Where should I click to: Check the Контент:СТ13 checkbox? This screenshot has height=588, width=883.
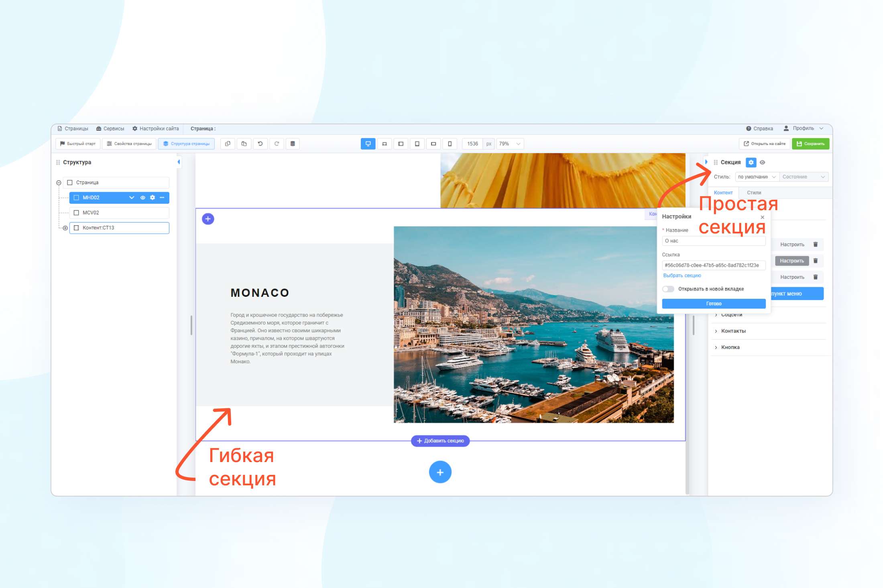pos(76,227)
